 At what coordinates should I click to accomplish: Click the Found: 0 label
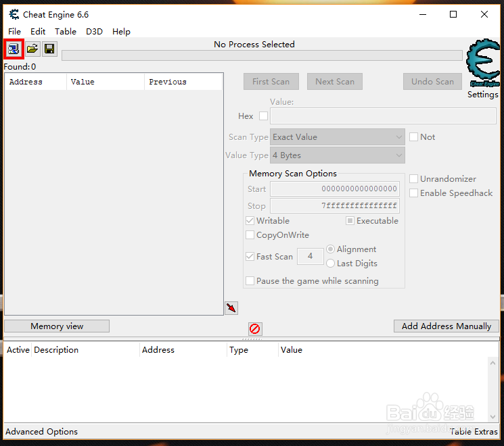20,67
